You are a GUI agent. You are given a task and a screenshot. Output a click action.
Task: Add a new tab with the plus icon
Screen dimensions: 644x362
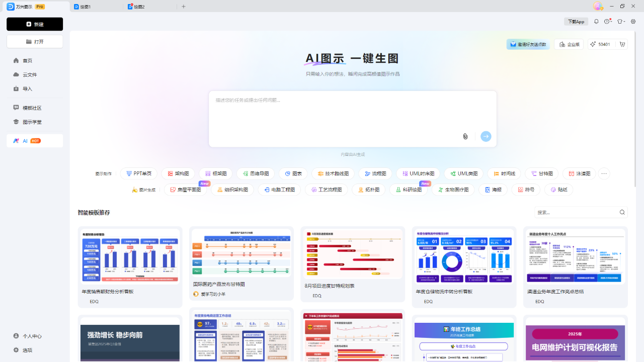click(184, 7)
